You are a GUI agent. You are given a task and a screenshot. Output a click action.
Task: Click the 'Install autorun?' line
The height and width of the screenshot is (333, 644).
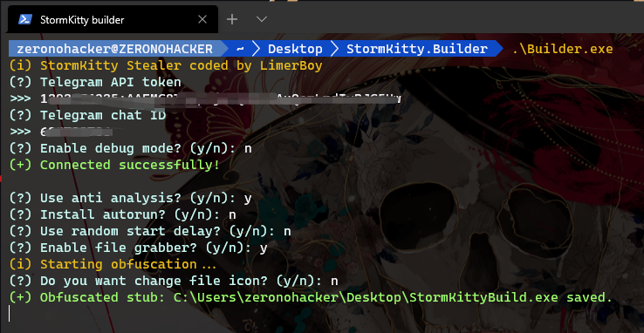122,214
